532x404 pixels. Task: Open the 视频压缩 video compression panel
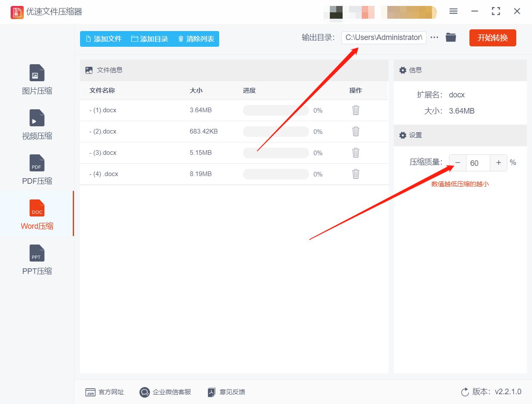click(37, 123)
